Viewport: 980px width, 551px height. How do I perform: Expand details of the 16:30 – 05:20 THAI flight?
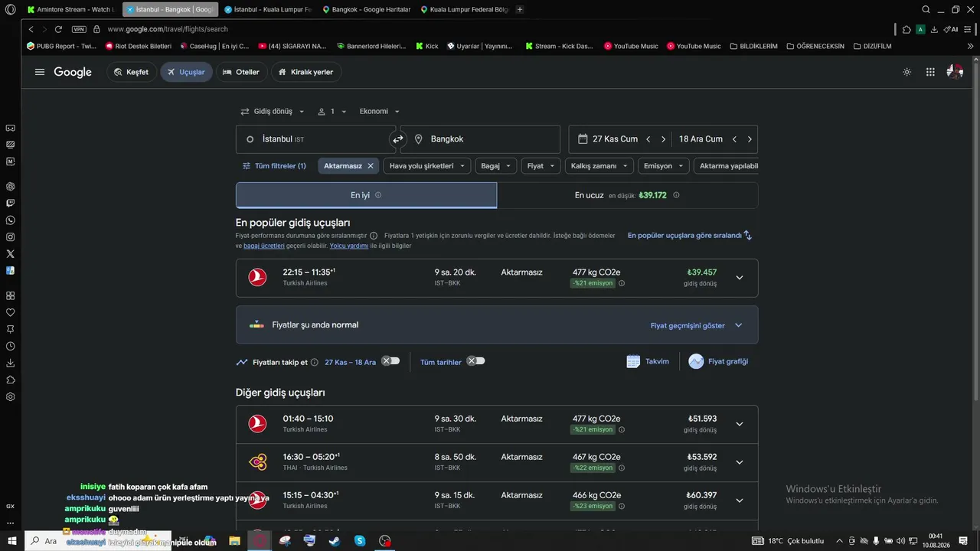click(739, 462)
